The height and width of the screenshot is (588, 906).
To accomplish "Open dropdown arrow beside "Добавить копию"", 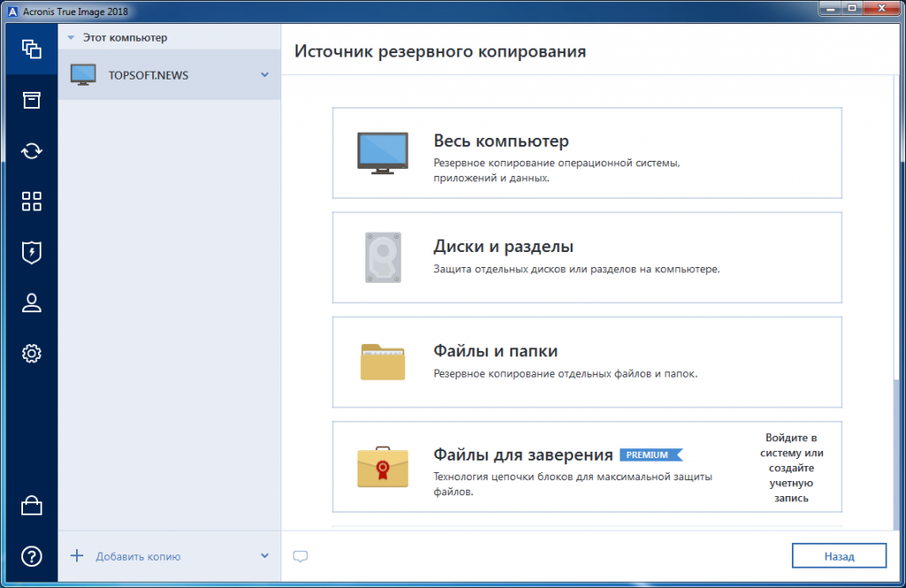I will point(264,556).
